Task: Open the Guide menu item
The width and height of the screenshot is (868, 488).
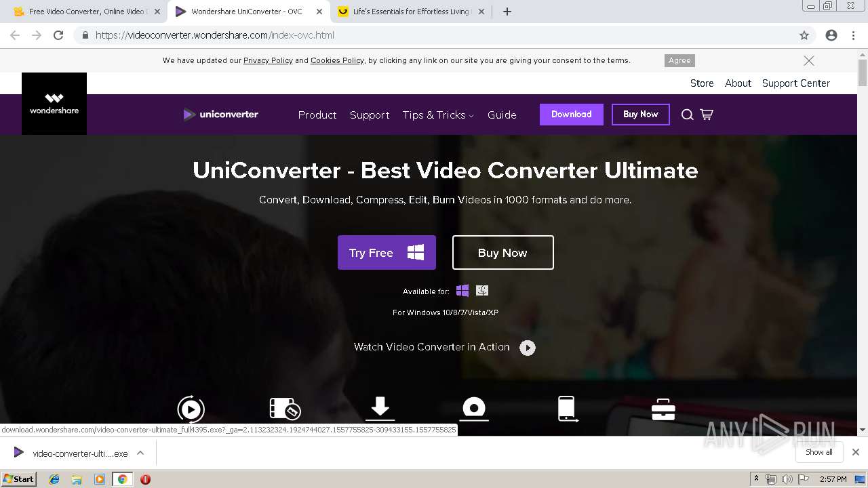Action: click(502, 115)
